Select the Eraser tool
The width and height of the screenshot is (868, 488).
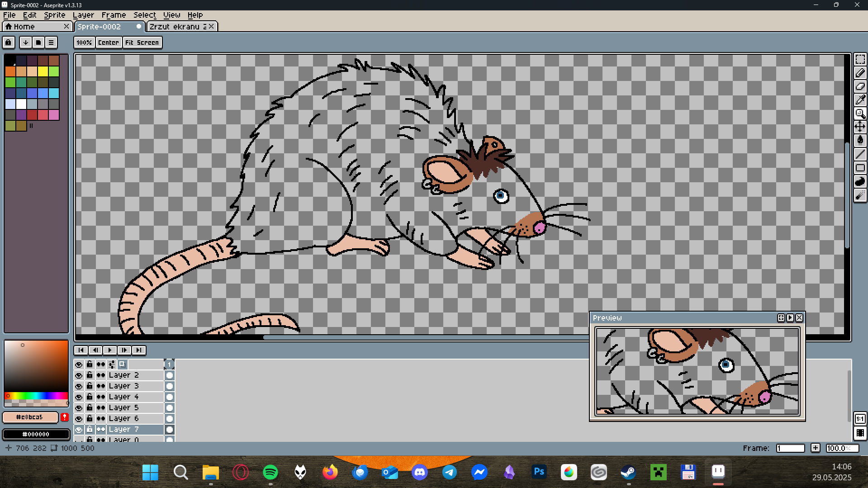pos(860,86)
